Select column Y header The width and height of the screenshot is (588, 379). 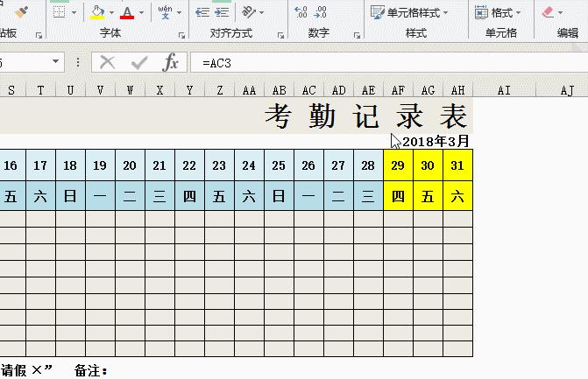pos(190,90)
